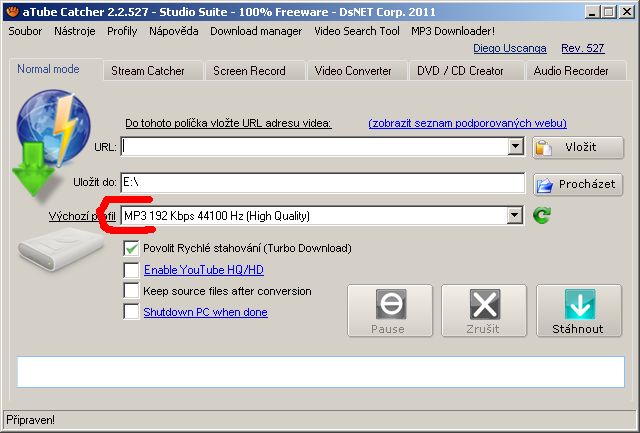640x433 pixels.
Task: Enable the YouTube HQ/HD checkbox
Action: pos(131,270)
